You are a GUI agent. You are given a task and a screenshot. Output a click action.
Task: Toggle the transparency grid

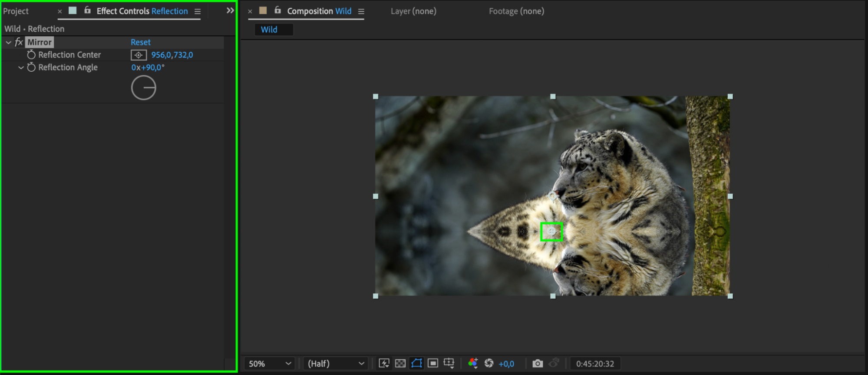click(400, 363)
